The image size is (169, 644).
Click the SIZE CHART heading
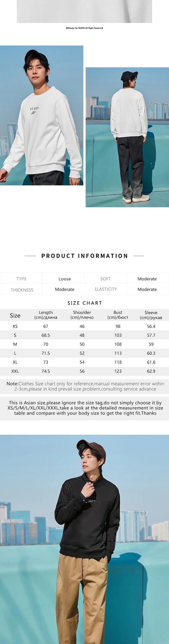pyautogui.click(x=84, y=303)
